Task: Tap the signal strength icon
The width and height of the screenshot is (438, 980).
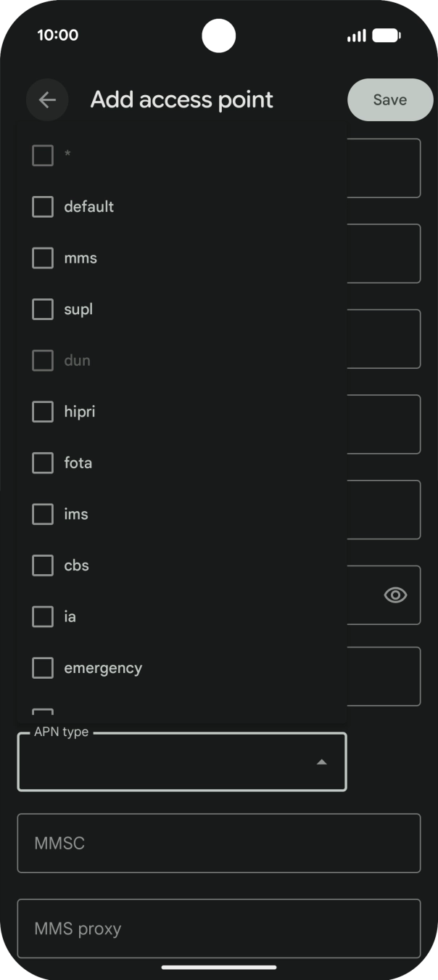Action: 356,33
